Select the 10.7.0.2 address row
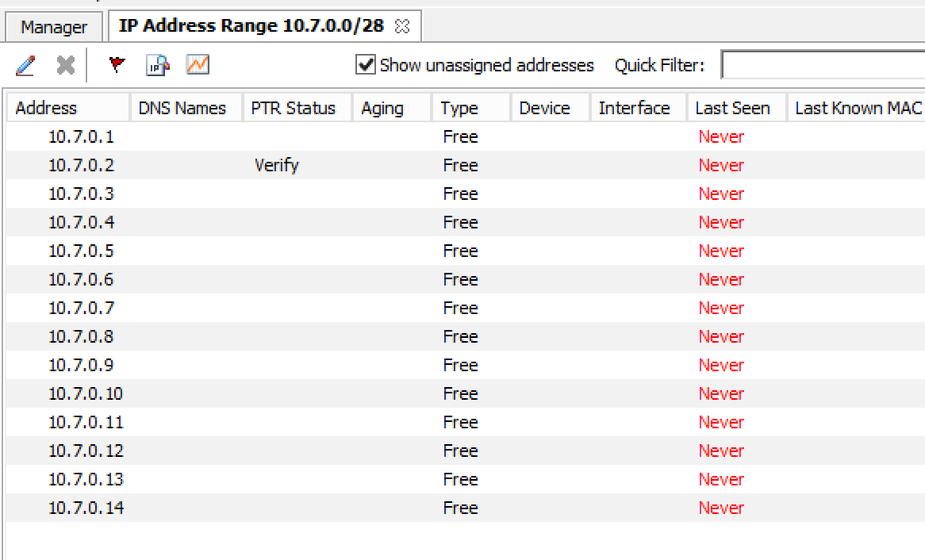 [81, 165]
